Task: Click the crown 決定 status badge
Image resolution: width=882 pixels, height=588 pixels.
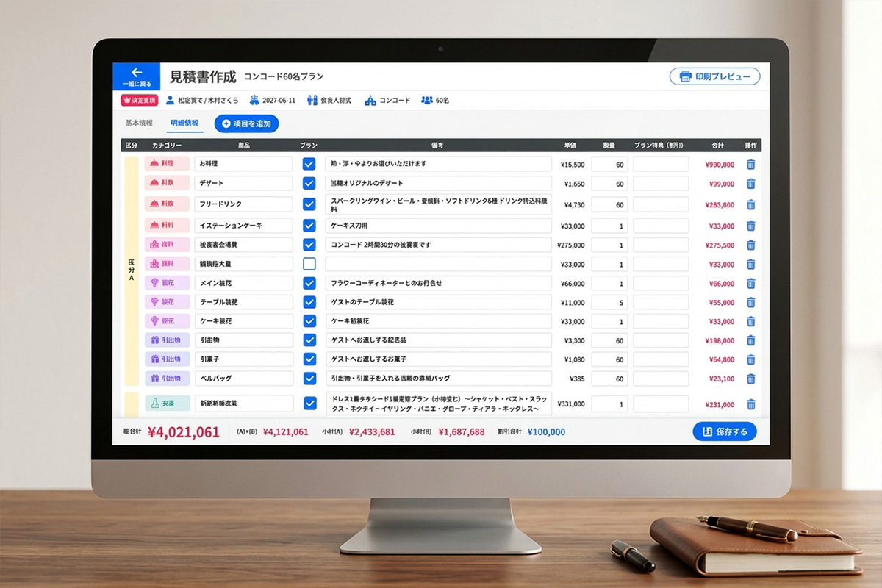Action: click(x=139, y=100)
